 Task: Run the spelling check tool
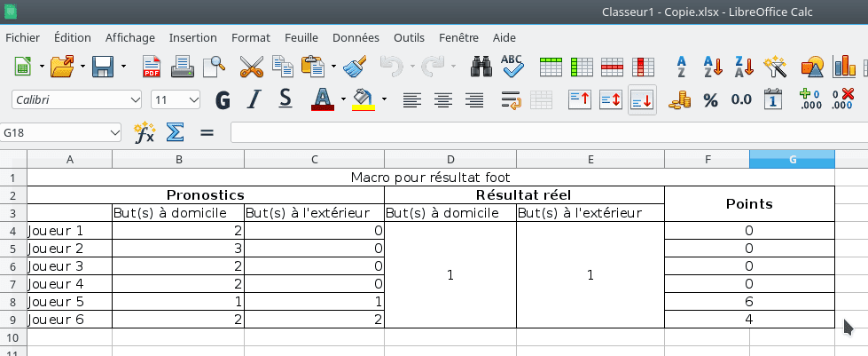512,67
